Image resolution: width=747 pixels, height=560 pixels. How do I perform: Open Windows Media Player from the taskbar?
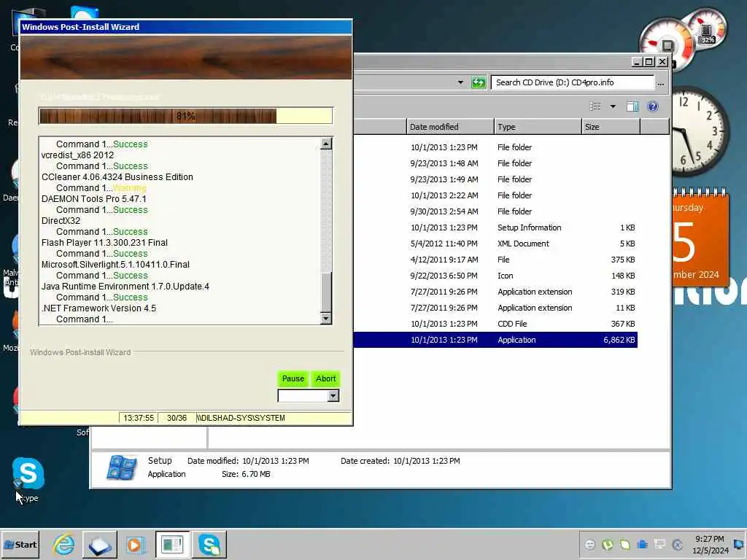(x=135, y=545)
